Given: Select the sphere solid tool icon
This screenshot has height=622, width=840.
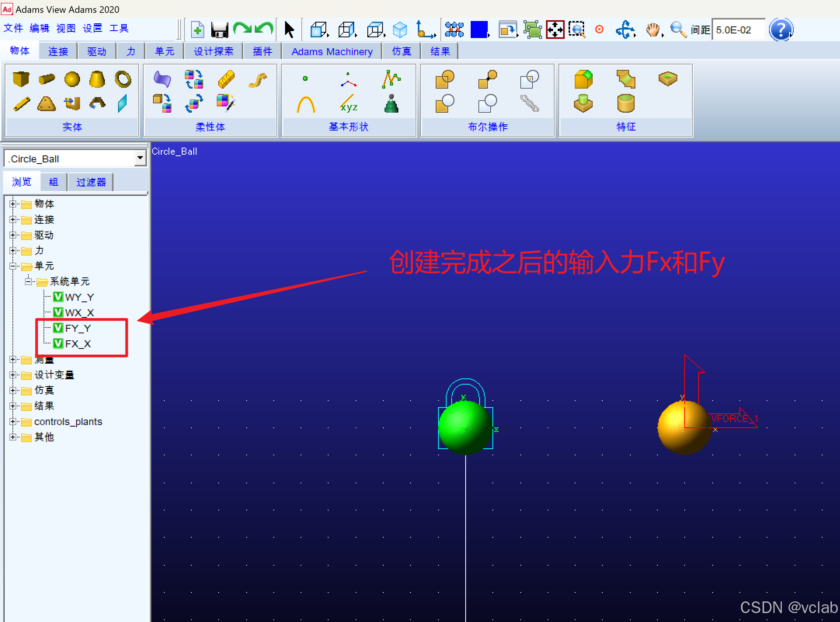Looking at the screenshot, I should pyautogui.click(x=72, y=79).
